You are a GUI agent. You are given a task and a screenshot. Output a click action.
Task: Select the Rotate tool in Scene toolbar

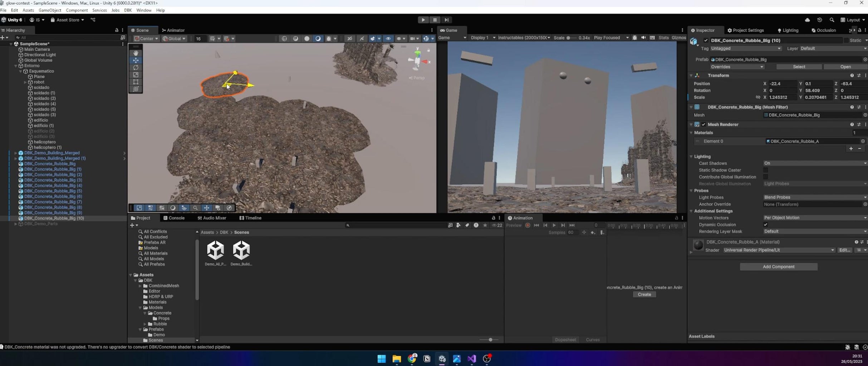point(136,67)
